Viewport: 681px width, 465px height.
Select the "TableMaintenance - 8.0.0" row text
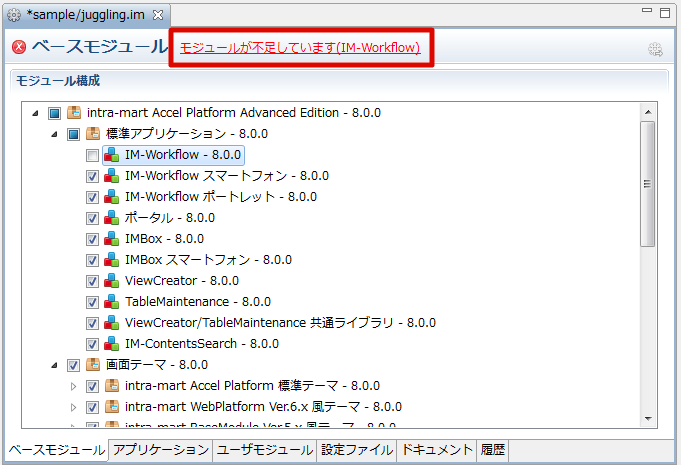coord(198,302)
